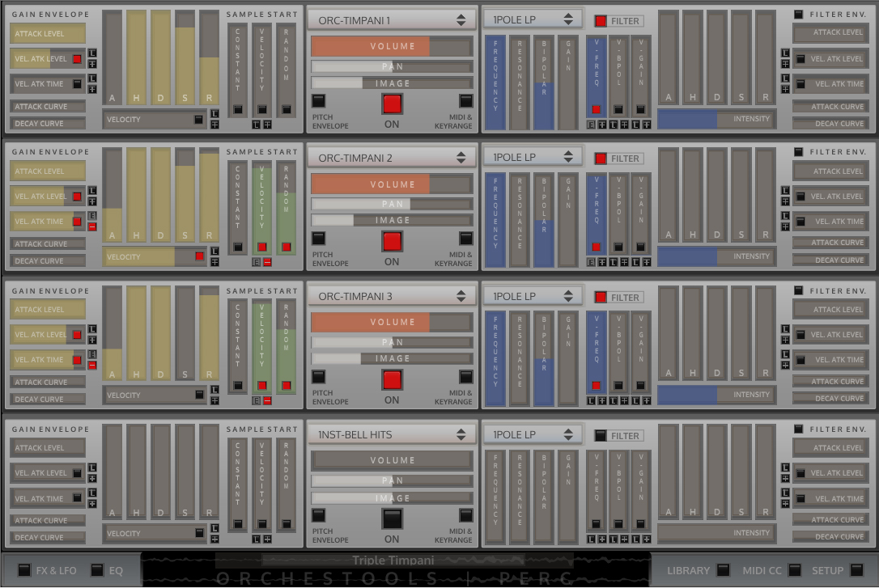Click the Velocity square in ORC-TIMPANI 2 gain envelope

(x=199, y=256)
